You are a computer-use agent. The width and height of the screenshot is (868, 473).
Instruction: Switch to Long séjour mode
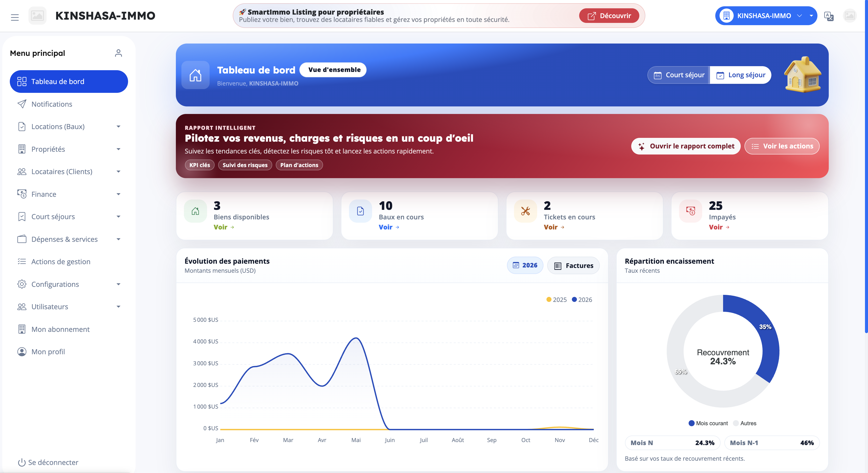pyautogui.click(x=741, y=75)
